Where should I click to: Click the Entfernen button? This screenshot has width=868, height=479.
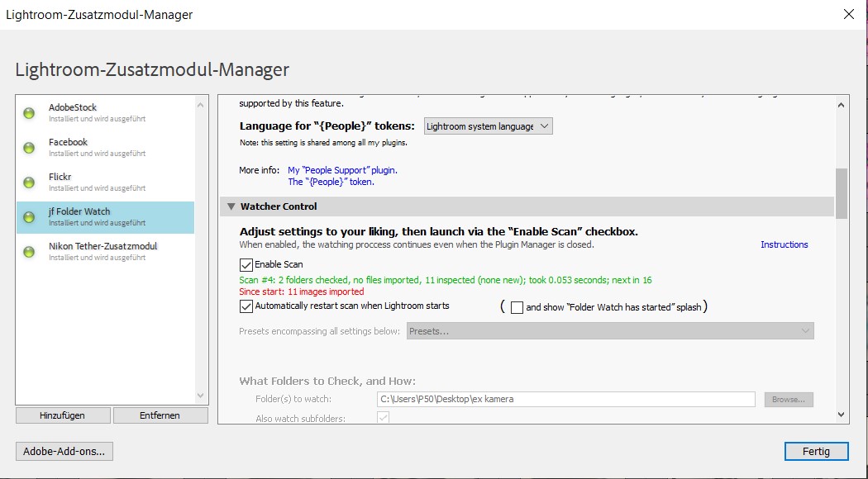pos(160,415)
